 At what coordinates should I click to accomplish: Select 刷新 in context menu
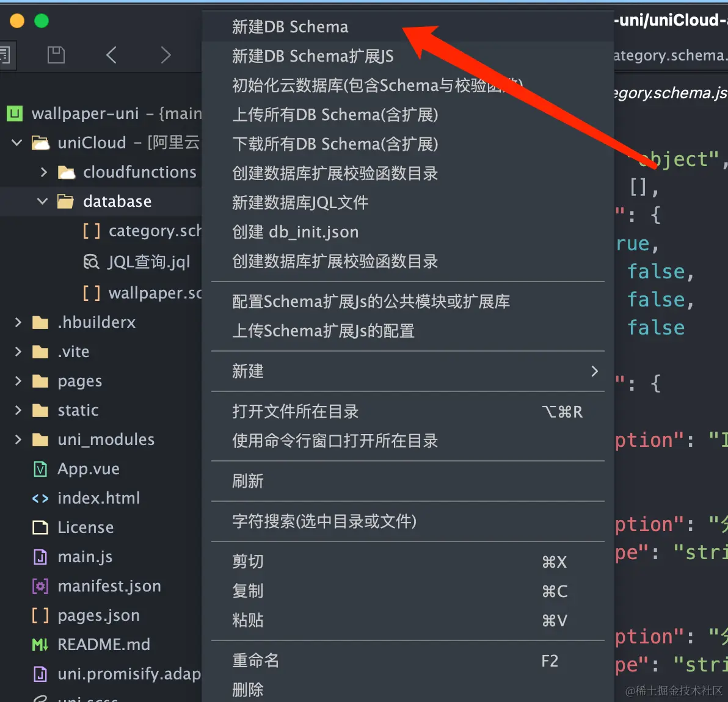click(x=407, y=481)
